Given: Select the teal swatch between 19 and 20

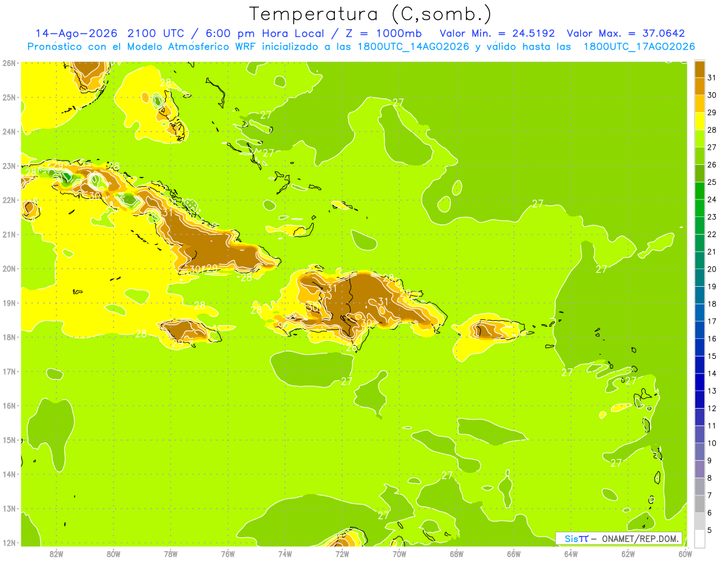Looking at the screenshot, I should click(x=699, y=278).
